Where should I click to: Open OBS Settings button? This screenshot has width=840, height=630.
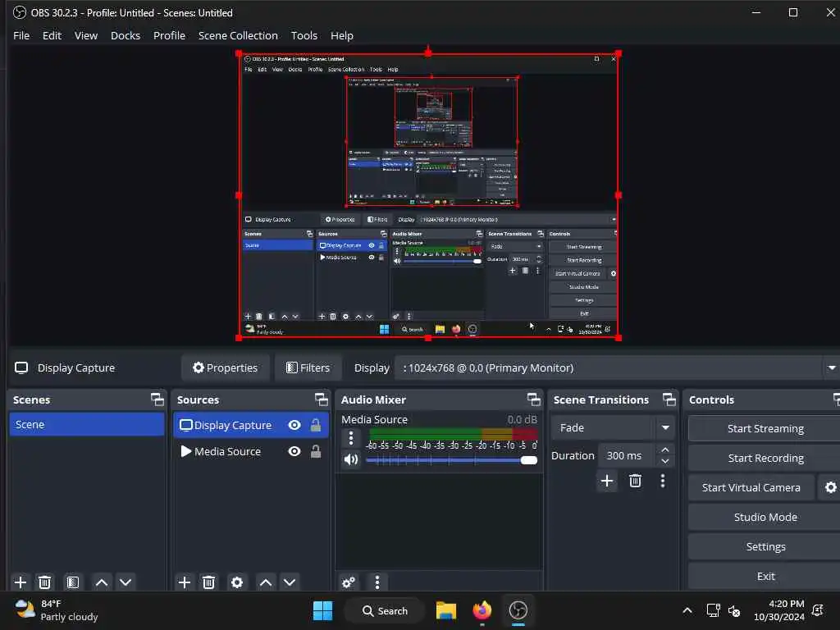pyautogui.click(x=765, y=546)
